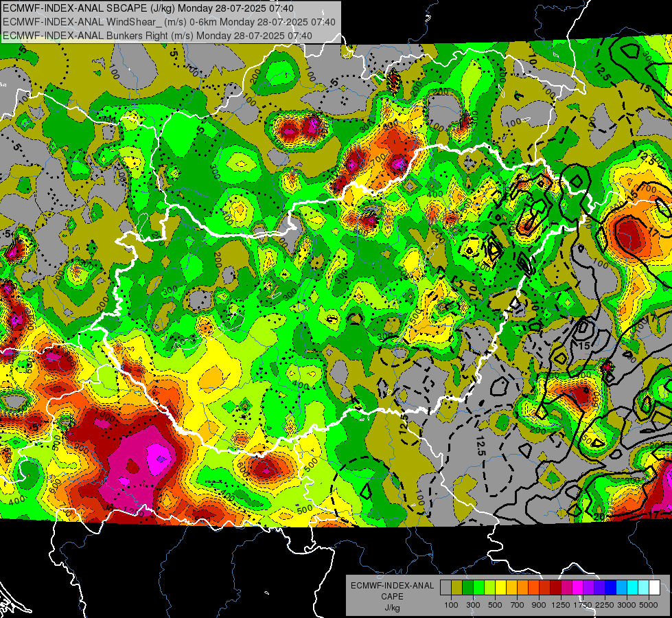Select the dark green legend swatch
Viewport: 672px width, 618px height.
(467, 587)
